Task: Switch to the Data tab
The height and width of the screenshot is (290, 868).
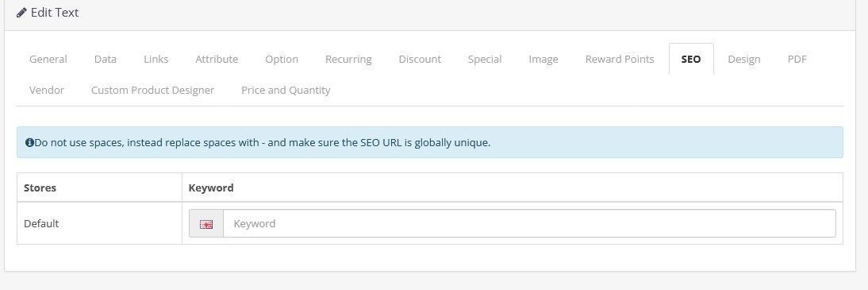Action: tap(106, 59)
